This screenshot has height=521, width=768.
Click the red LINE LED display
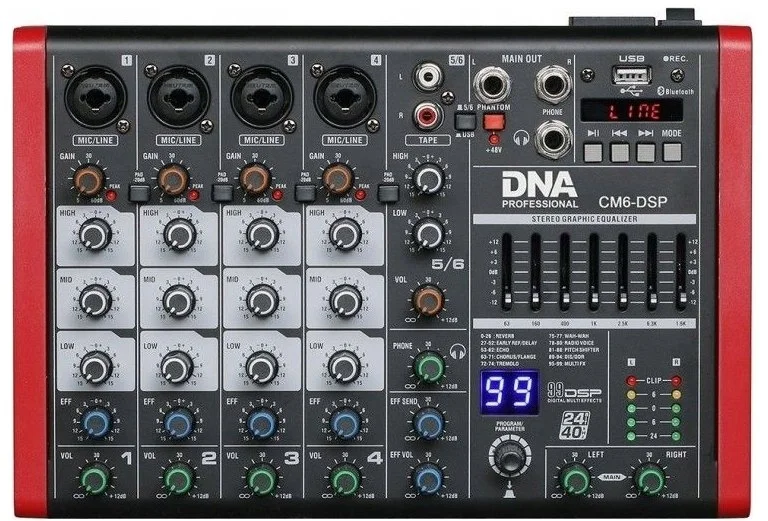632,110
